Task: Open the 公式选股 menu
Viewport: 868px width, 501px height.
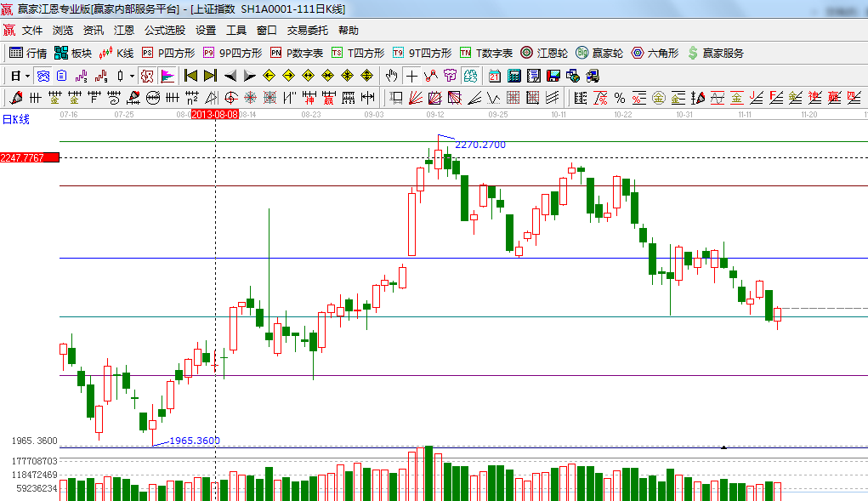Action: point(164,30)
